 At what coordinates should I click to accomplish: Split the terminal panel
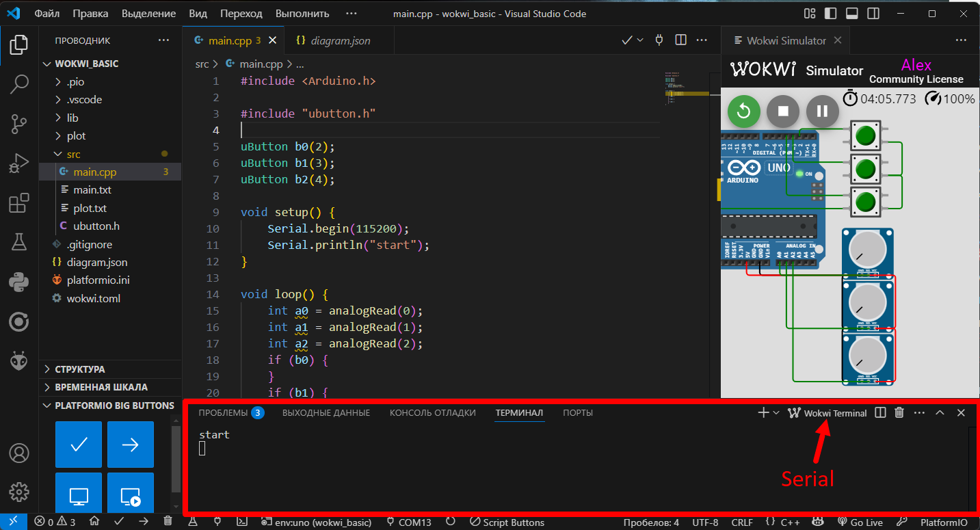pos(881,412)
